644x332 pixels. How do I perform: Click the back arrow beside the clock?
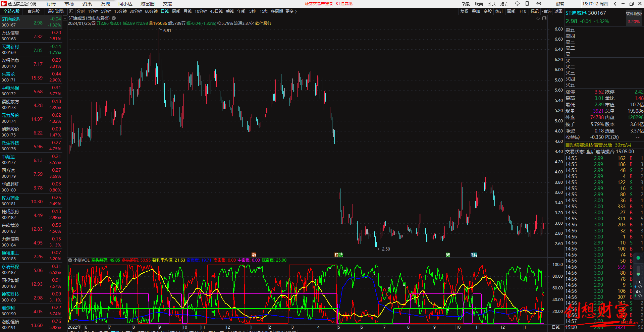[x=615, y=4]
